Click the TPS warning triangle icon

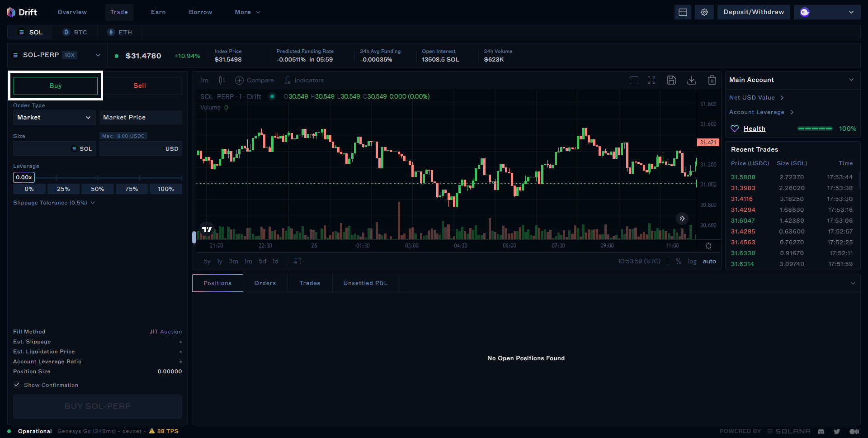[152, 431]
